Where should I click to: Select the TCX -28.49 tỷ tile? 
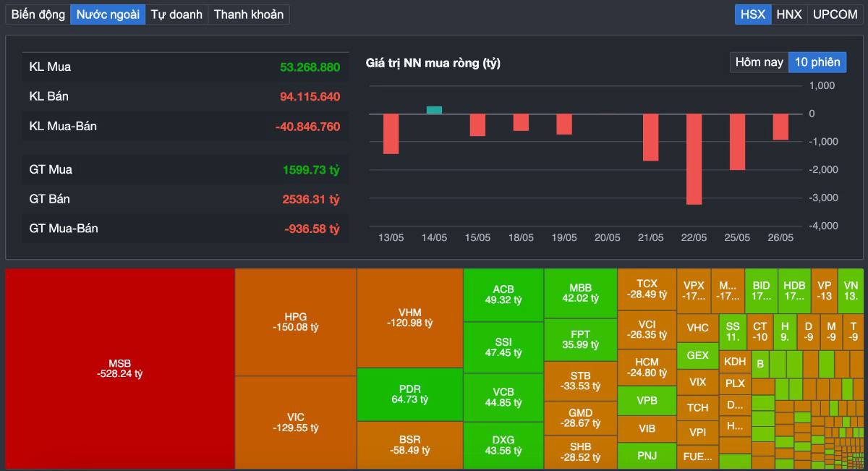click(x=647, y=289)
